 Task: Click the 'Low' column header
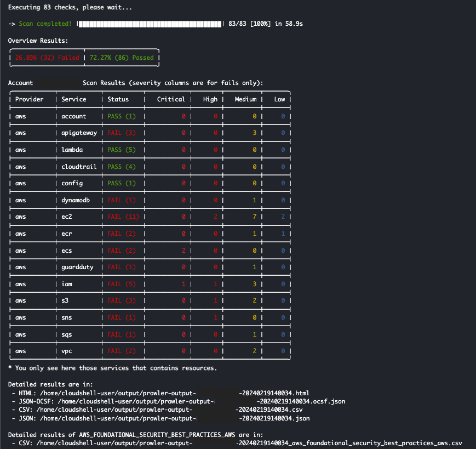pyautogui.click(x=279, y=99)
